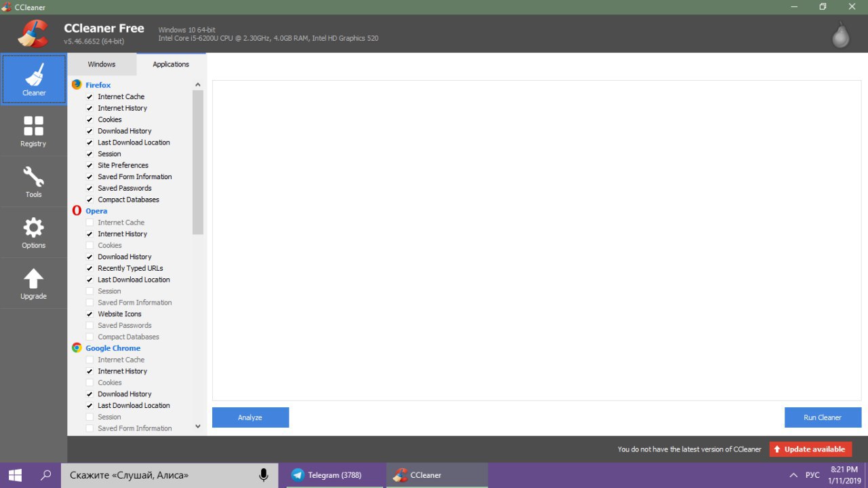Click the Analyze button

click(x=250, y=417)
